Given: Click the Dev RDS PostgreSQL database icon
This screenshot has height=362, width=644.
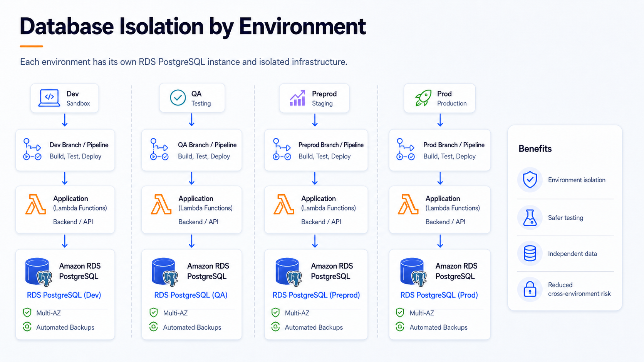Looking at the screenshot, I should pyautogui.click(x=39, y=272).
